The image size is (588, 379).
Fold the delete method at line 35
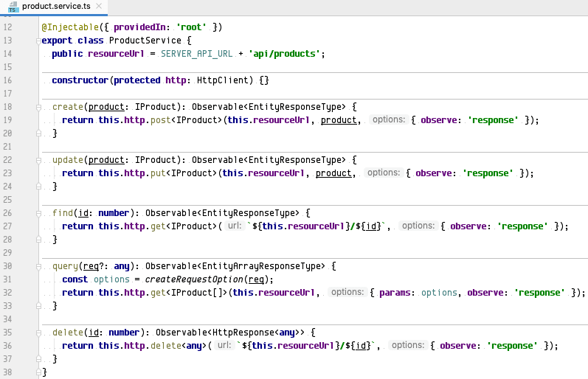point(38,333)
